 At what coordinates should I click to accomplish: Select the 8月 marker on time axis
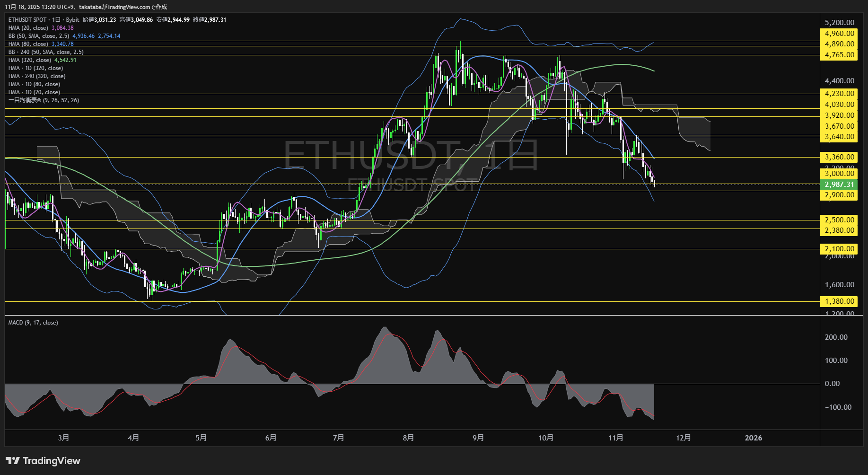408,438
